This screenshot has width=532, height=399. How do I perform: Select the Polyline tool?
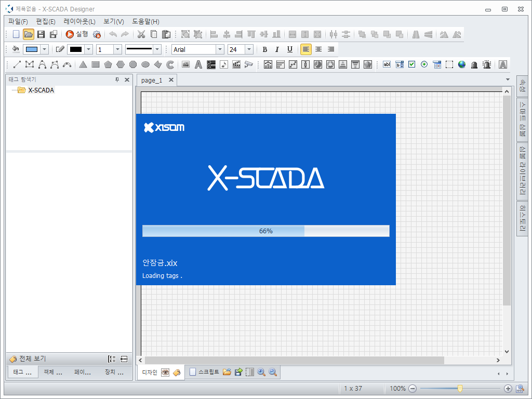tap(30, 64)
